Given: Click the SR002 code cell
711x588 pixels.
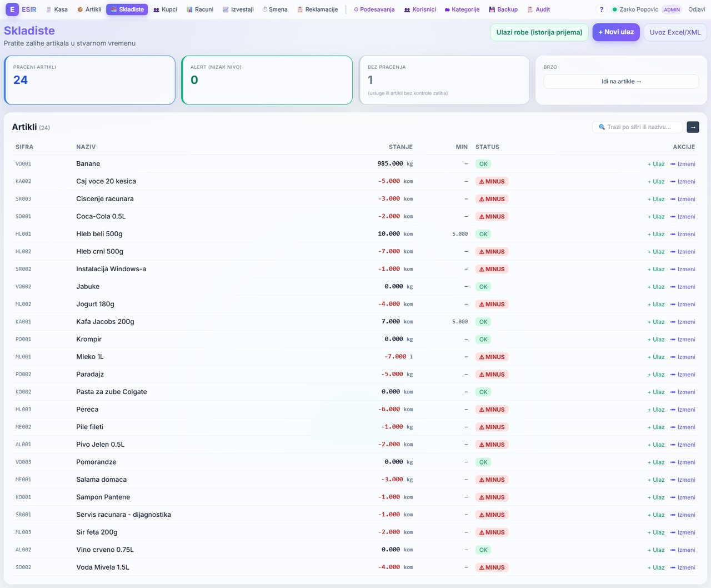Looking at the screenshot, I should point(23,269).
